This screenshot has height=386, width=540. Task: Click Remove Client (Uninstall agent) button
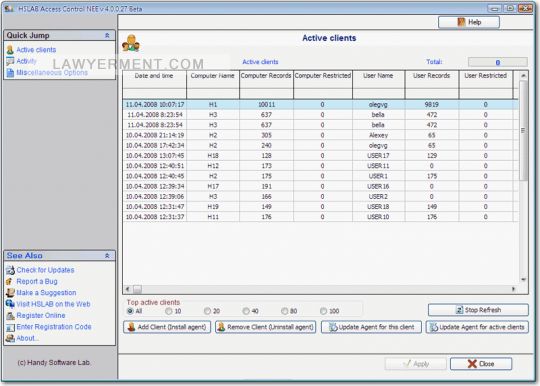[x=266, y=327]
